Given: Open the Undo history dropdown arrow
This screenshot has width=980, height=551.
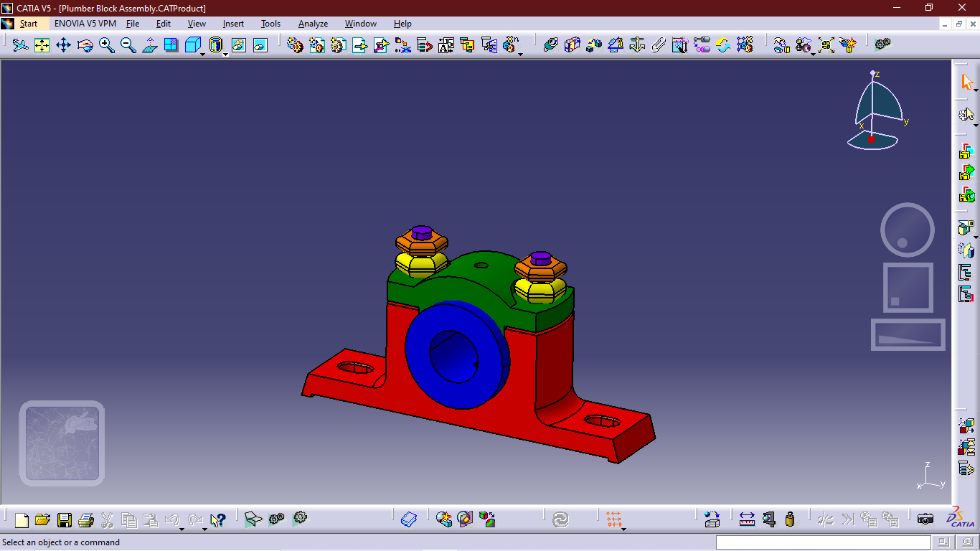Looking at the screenshot, I should click(182, 529).
